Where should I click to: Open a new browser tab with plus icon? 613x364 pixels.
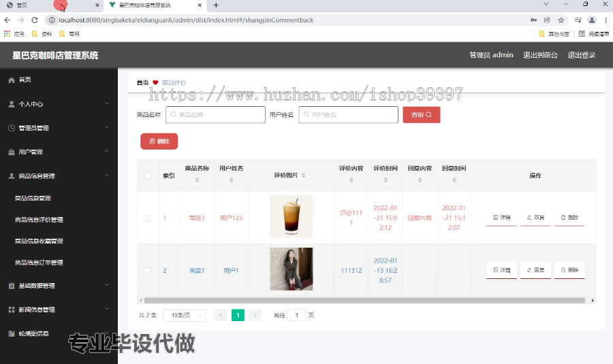pyautogui.click(x=216, y=5)
